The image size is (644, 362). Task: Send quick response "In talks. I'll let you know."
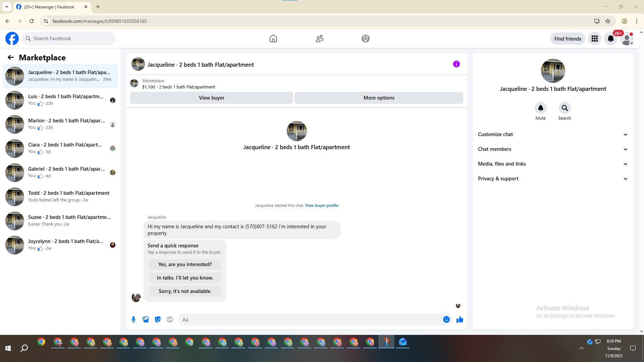[x=185, y=278]
